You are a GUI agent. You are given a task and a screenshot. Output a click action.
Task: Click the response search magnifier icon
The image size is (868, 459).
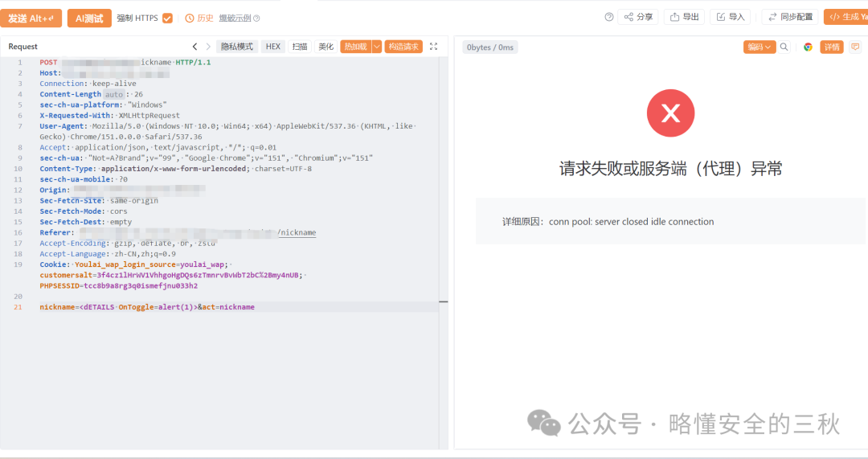784,47
